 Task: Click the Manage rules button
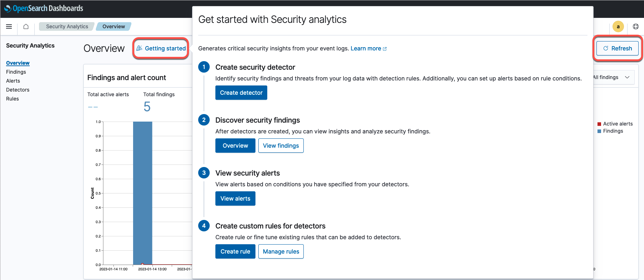pos(281,251)
